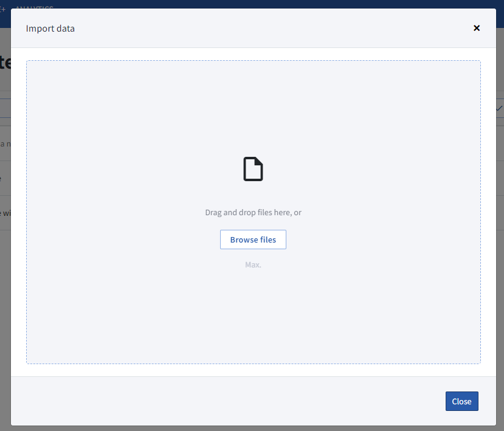The width and height of the screenshot is (504, 431).
Task: Click the blue Close button
Action: click(x=461, y=401)
